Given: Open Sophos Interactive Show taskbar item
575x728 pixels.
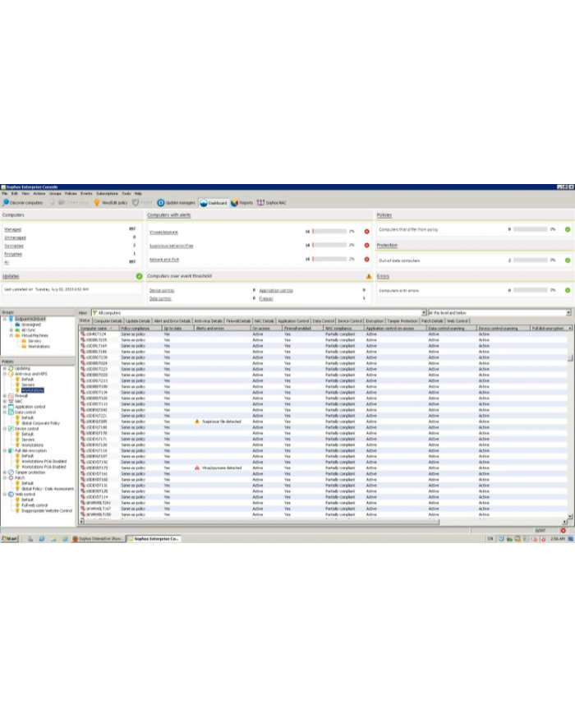Looking at the screenshot, I should pos(98,538).
